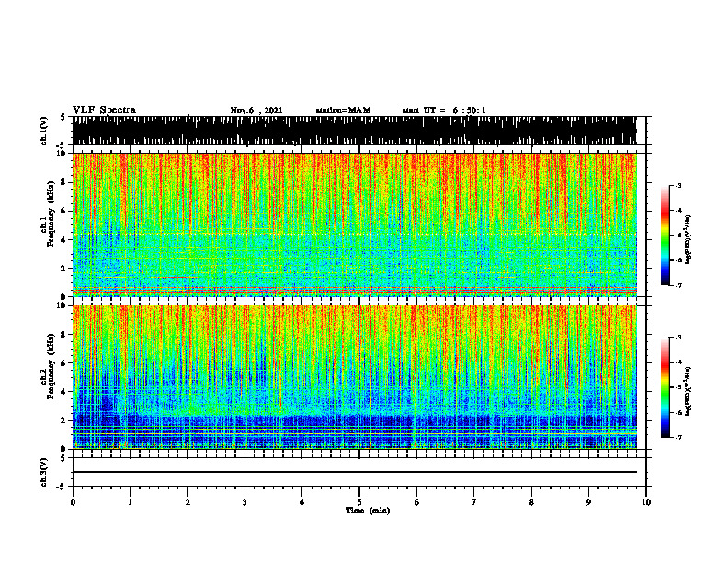Click time axis tick label "0"

pyautogui.click(x=73, y=502)
